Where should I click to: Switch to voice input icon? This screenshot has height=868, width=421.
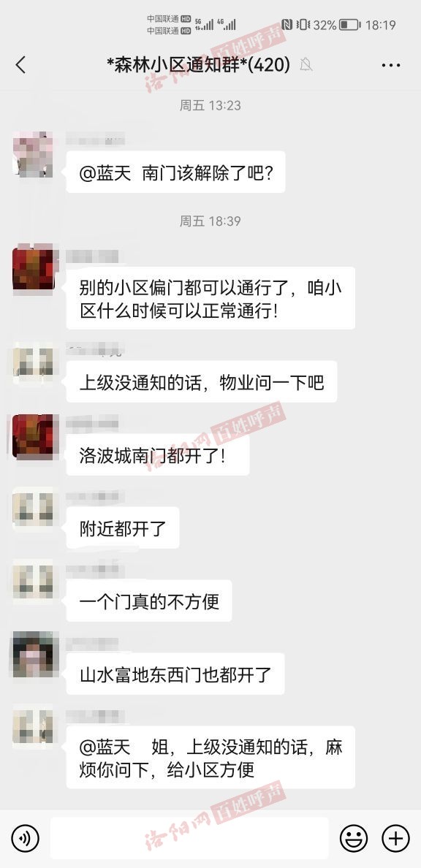coord(26,837)
